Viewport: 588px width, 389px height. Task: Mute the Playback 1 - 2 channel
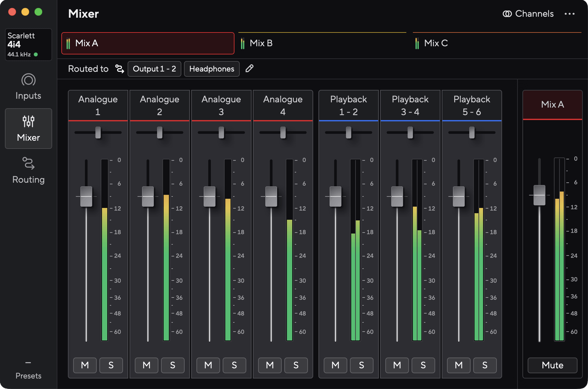click(x=335, y=365)
